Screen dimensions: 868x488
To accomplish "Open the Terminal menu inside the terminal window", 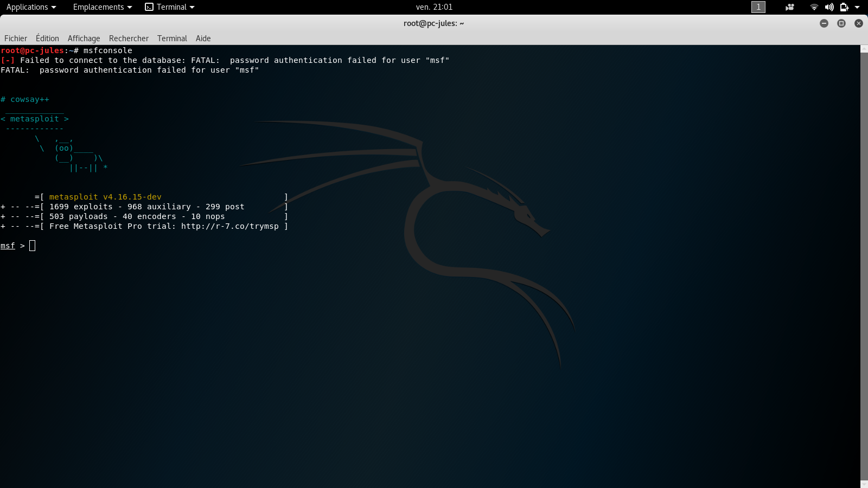I will (x=172, y=38).
